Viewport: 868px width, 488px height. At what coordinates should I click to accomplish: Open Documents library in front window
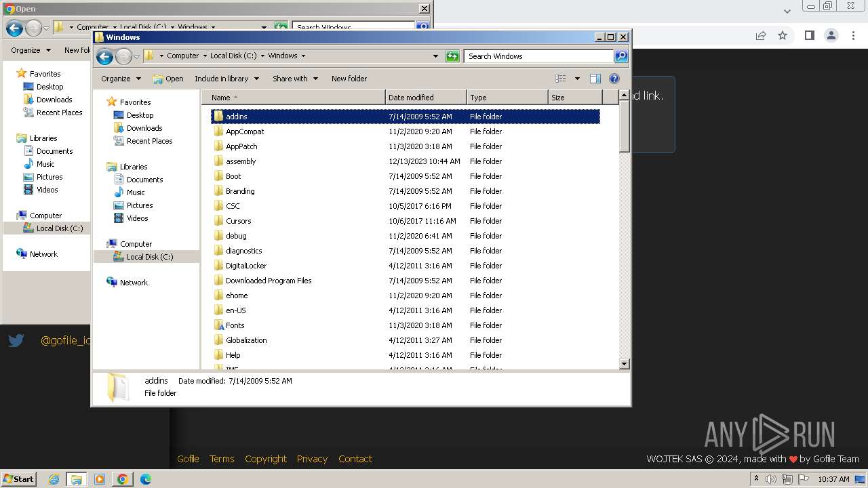pos(144,180)
